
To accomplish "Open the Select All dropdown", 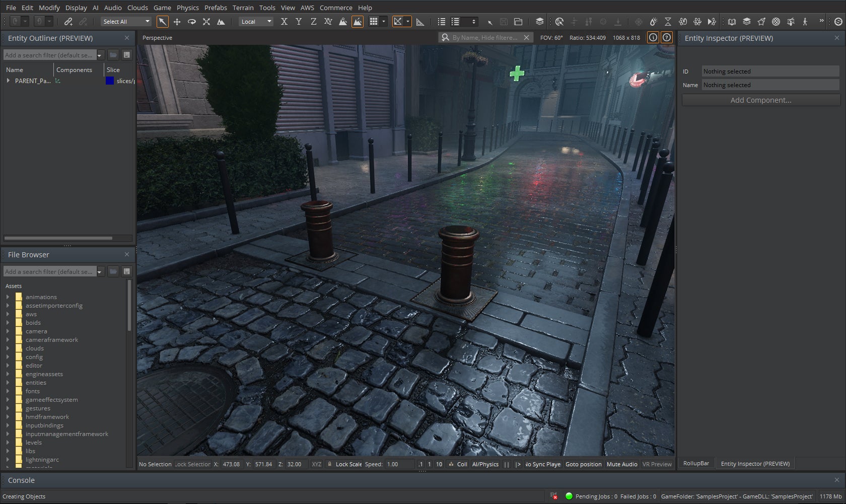I will (126, 22).
